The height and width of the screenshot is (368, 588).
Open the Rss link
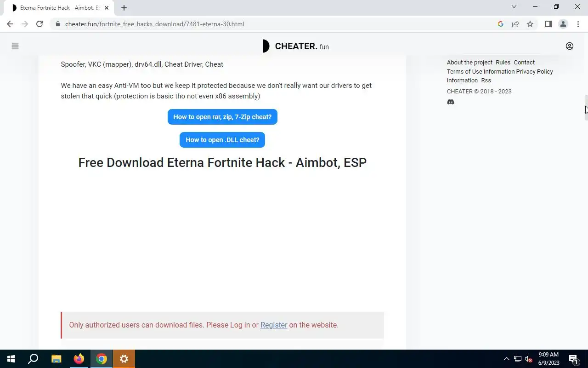coord(486,80)
